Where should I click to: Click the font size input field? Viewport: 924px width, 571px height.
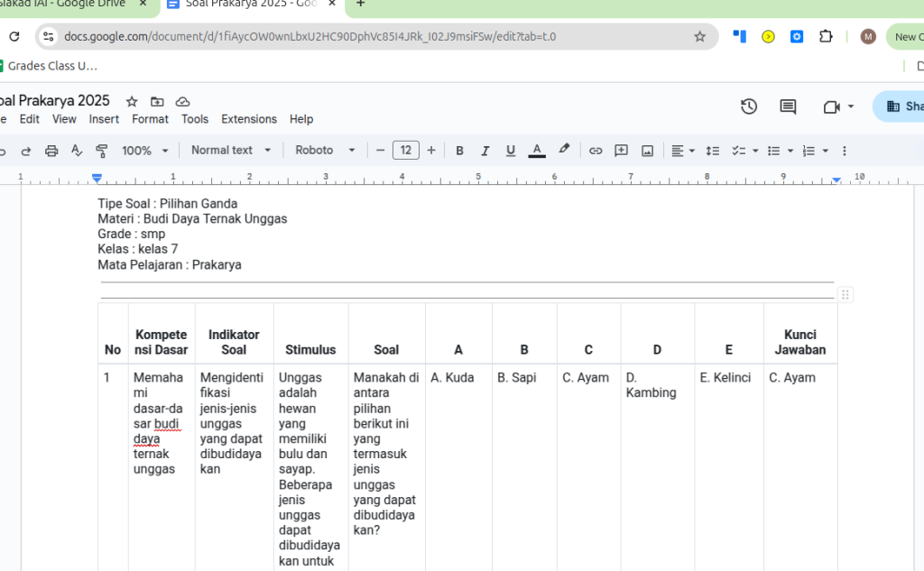[406, 151]
